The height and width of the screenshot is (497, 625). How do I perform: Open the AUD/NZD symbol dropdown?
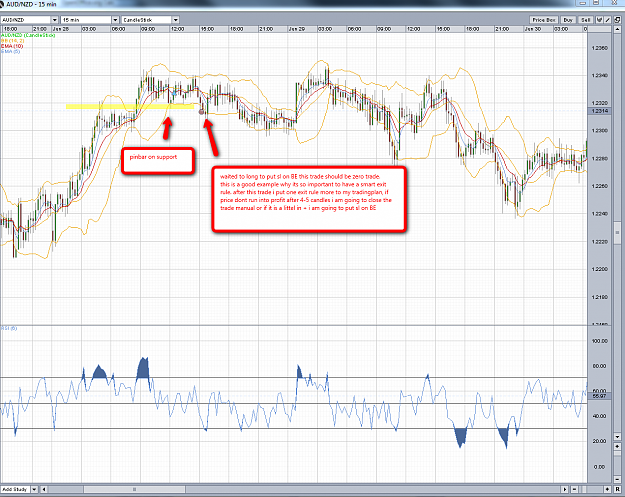point(55,20)
